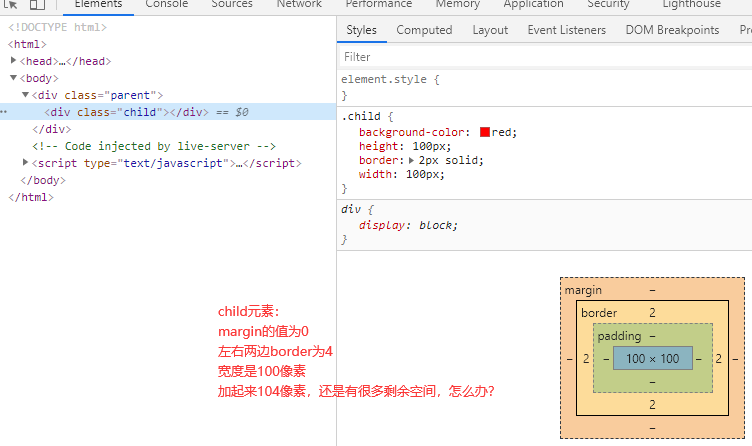Collapse the div class parent node
This screenshot has width=752, height=446.
(25, 94)
